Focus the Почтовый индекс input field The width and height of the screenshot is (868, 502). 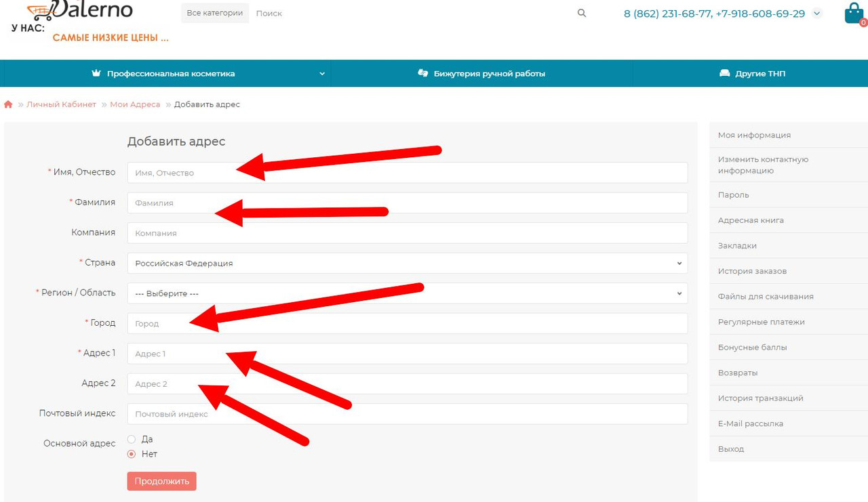(408, 414)
